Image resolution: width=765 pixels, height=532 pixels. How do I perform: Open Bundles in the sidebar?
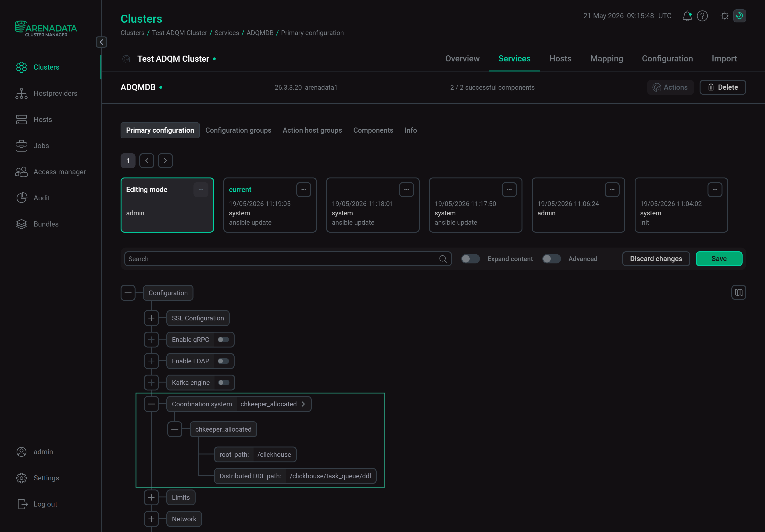tap(37, 224)
